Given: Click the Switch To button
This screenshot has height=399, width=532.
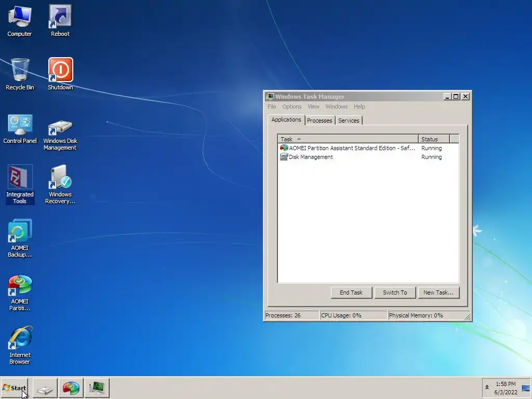Looking at the screenshot, I should 395,292.
